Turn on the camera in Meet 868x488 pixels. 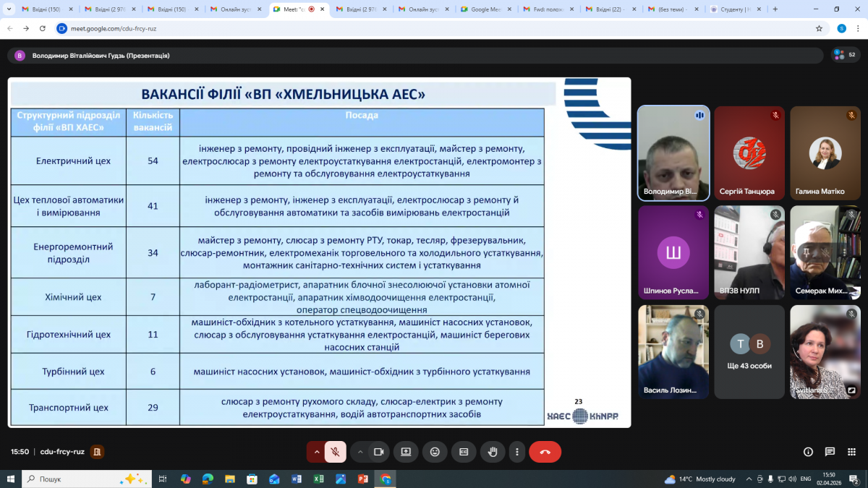point(378,452)
